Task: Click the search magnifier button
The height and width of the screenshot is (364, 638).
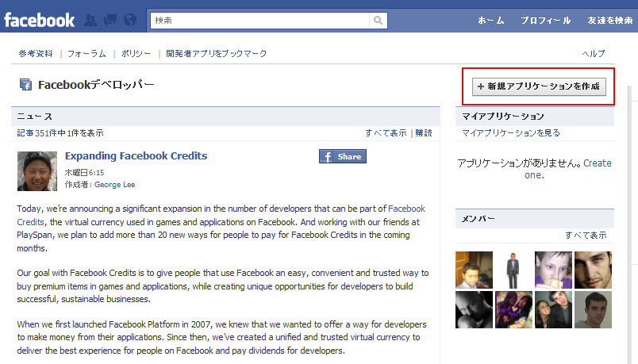Action: [379, 21]
